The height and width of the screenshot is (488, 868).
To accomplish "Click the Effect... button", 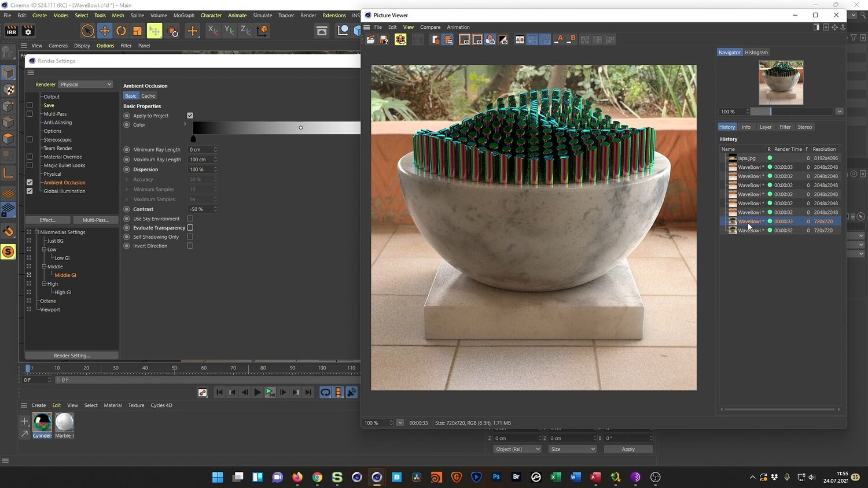I will click(x=48, y=220).
